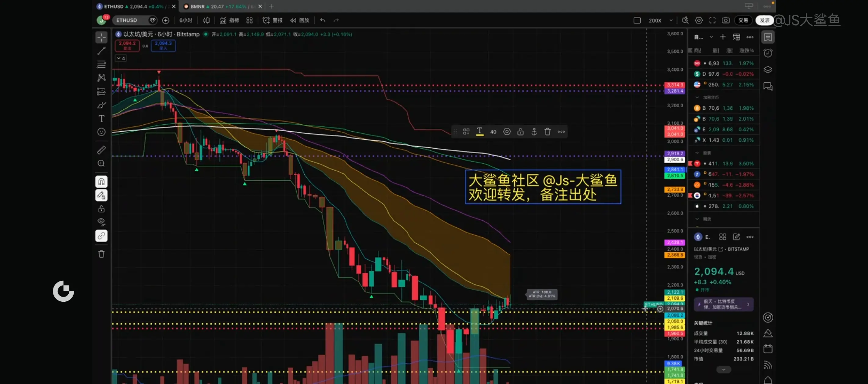This screenshot has height=384, width=868.
Task: Collapse the indicator legend labeled 4
Action: point(121,58)
